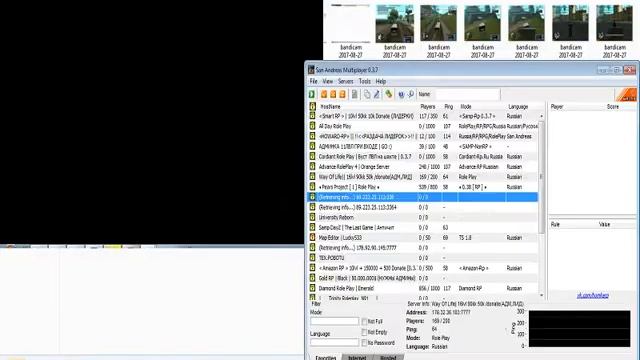Viewport: 640px width, 360px height.
Task: Open the Tools menu
Action: [x=364, y=81]
